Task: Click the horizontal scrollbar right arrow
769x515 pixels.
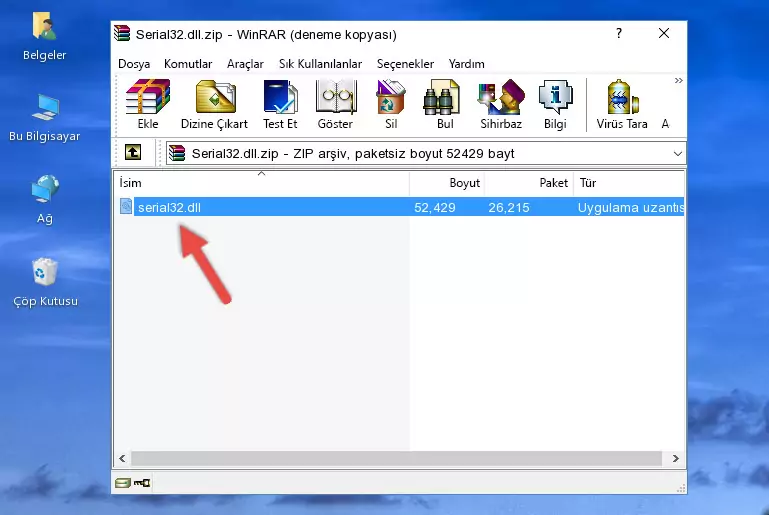Action: click(675, 458)
